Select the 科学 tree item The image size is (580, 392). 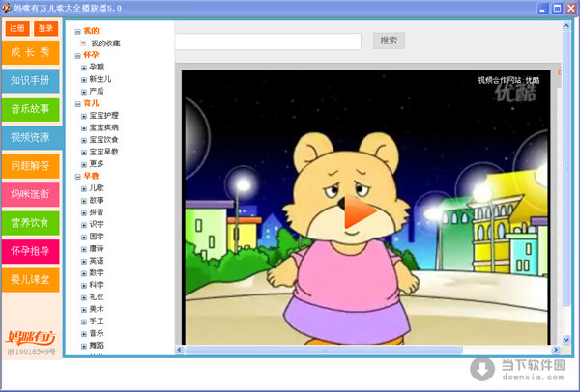coord(97,285)
